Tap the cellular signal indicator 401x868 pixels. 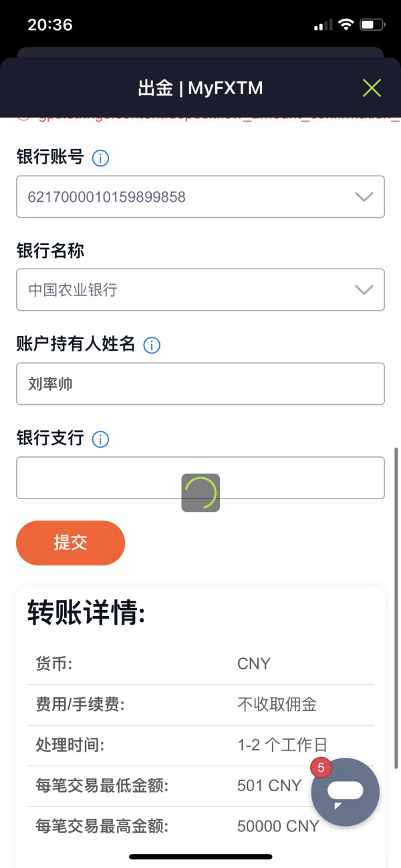[x=323, y=25]
